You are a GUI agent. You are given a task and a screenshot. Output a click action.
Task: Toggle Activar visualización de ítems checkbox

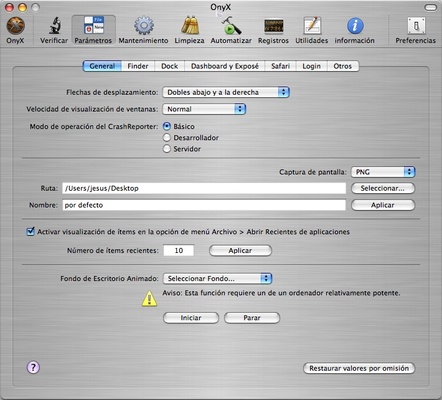click(x=30, y=231)
